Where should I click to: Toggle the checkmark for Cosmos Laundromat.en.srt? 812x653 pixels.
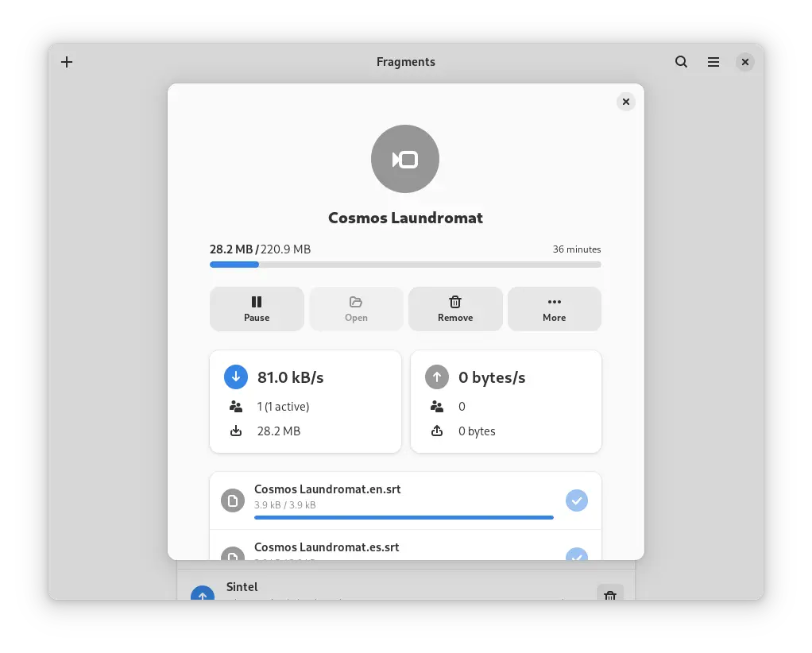click(x=577, y=500)
